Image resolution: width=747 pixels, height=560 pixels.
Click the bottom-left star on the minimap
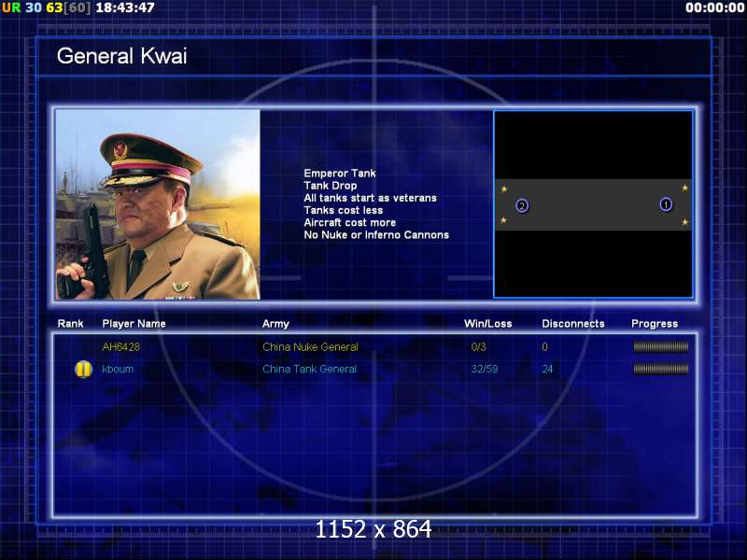(x=503, y=220)
